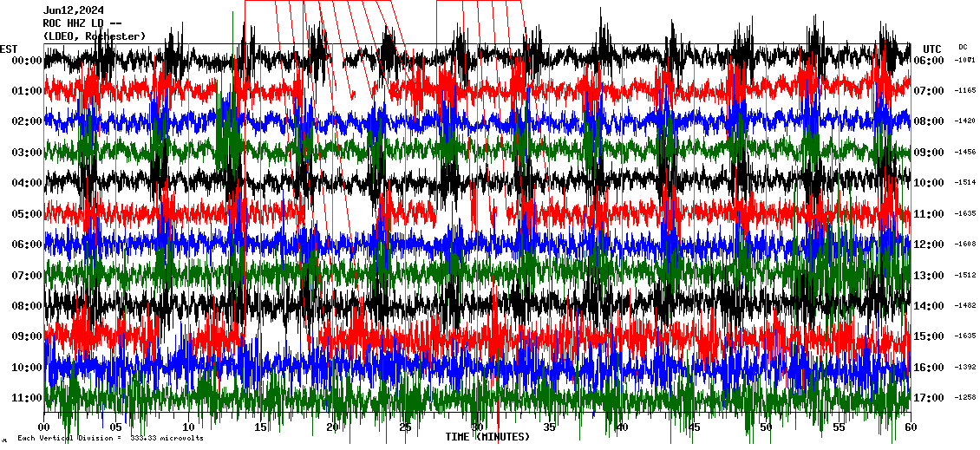Click the (LDEO, Rochester) network label
The image size is (980, 450).
[94, 36]
